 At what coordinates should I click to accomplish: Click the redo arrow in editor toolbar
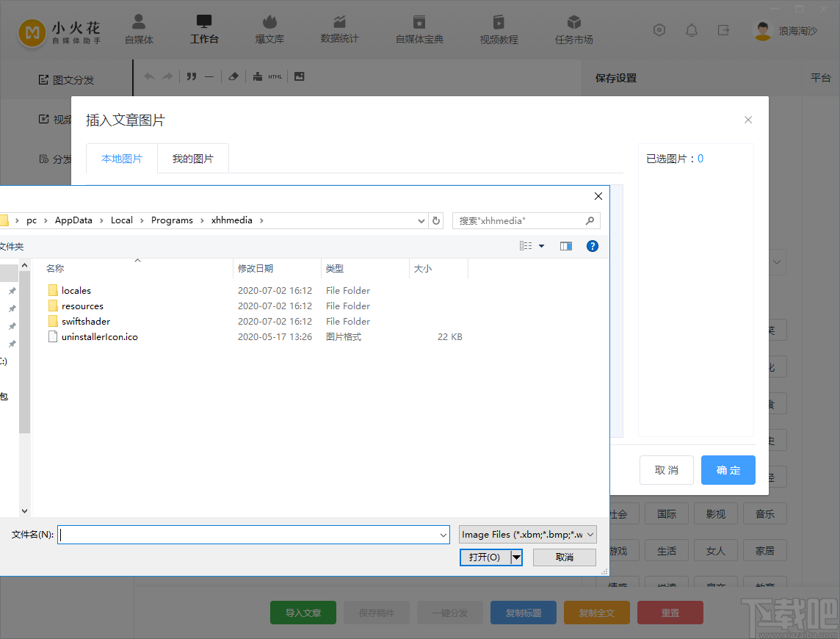(x=167, y=76)
